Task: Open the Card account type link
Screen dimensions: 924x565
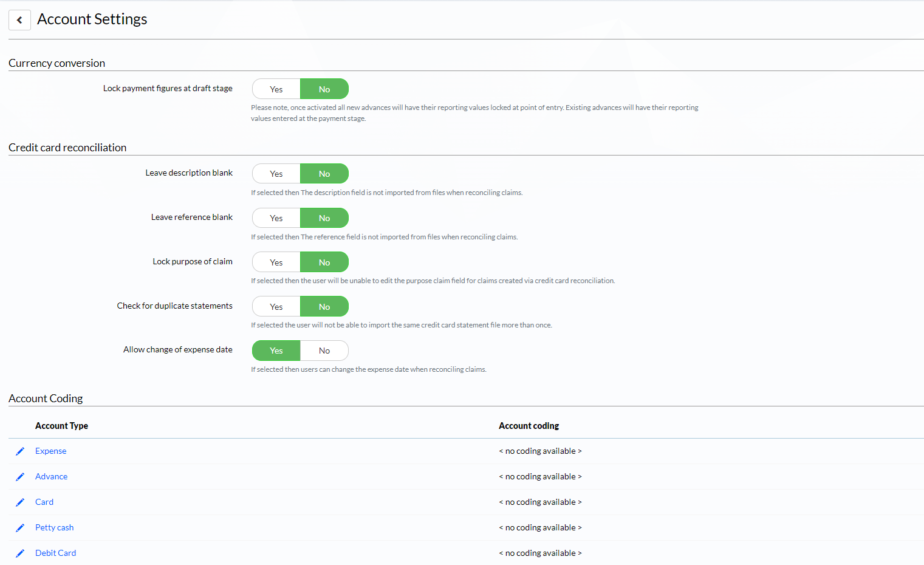Action: tap(44, 502)
